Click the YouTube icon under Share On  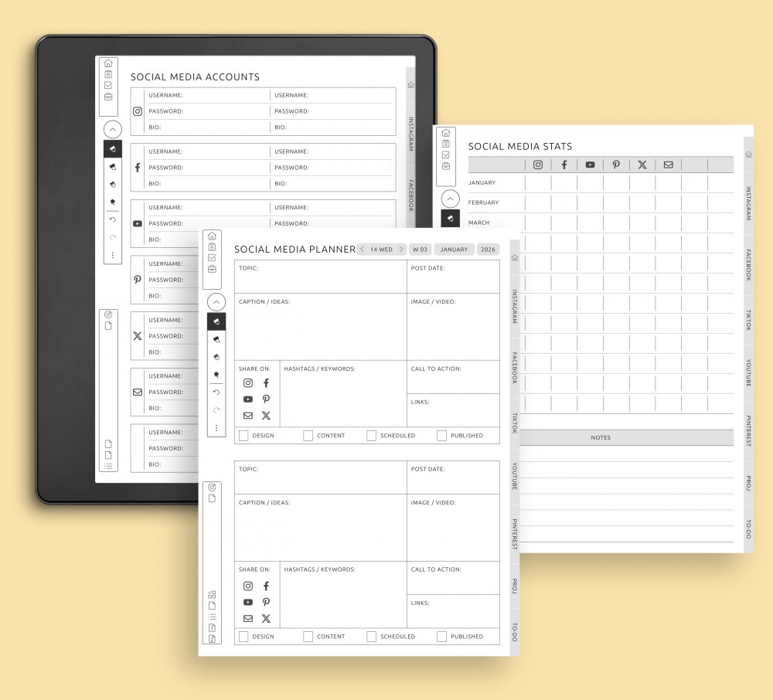click(x=248, y=399)
